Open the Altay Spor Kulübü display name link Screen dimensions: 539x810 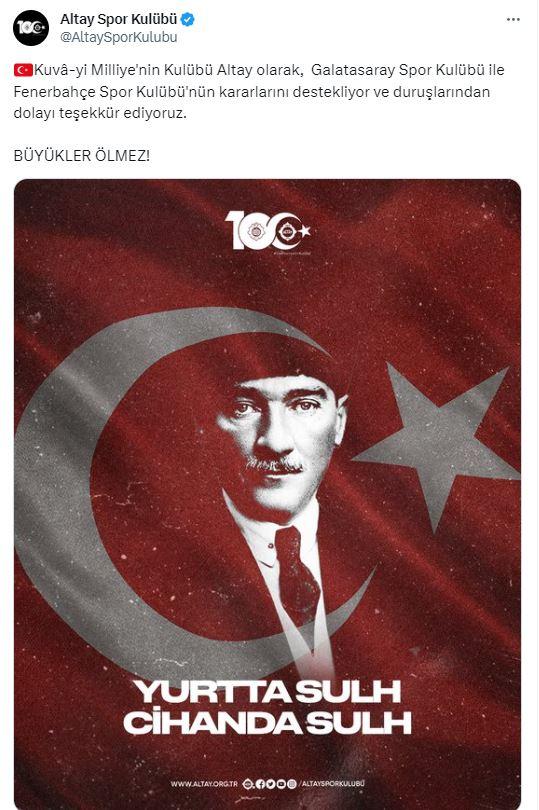point(118,19)
